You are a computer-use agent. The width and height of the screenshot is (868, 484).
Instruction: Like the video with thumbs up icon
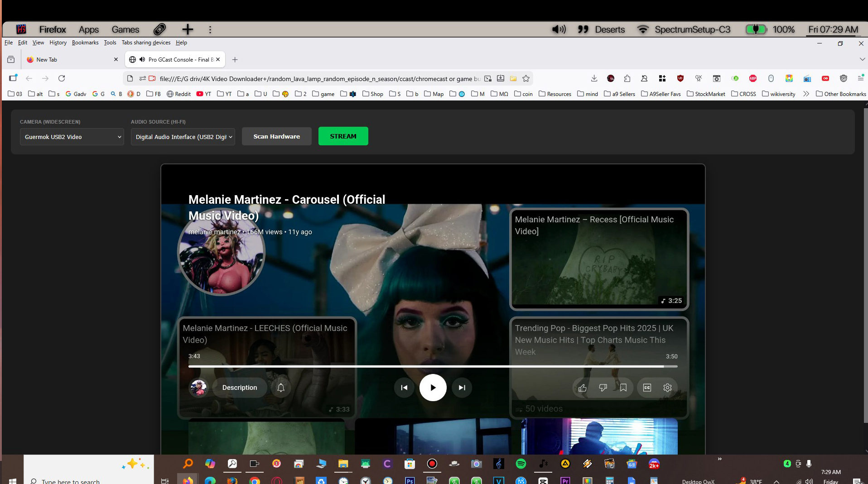(583, 388)
